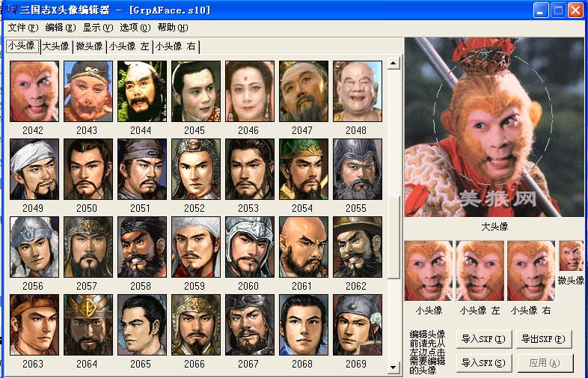Image resolution: width=588 pixels, height=378 pixels.
Task: Click the application icon in title bar
Action: [x=11, y=9]
